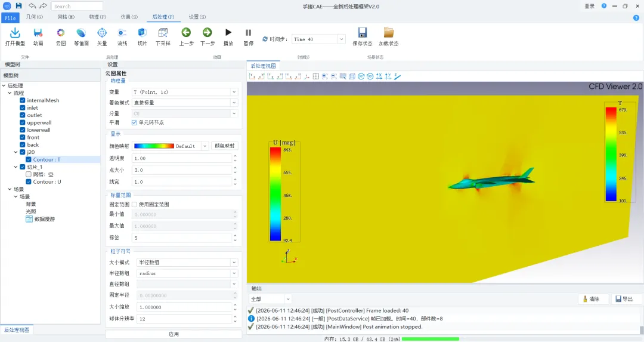The height and width of the screenshot is (342, 644).
Task: Switch to the 设置(S) ribbon tab
Action: 197,17
